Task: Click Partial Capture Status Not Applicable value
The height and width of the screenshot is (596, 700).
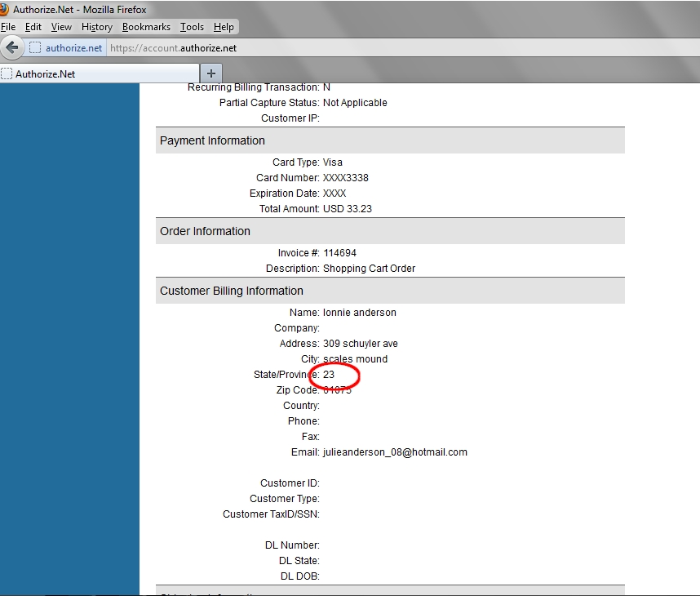Action: [355, 103]
